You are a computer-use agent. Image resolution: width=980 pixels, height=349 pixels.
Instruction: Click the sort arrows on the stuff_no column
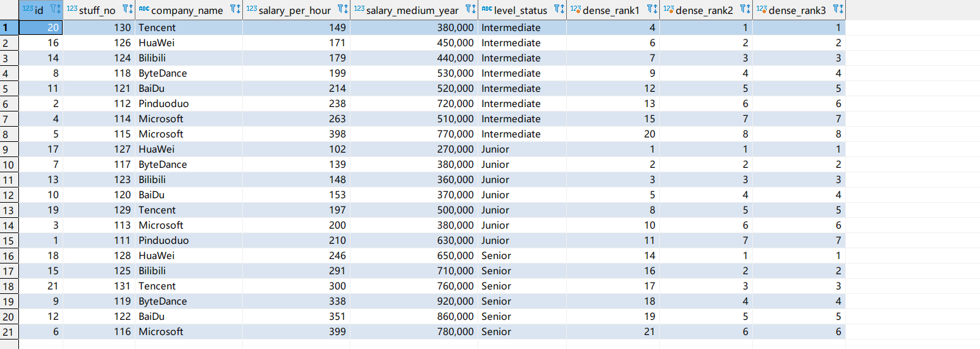[x=131, y=10]
